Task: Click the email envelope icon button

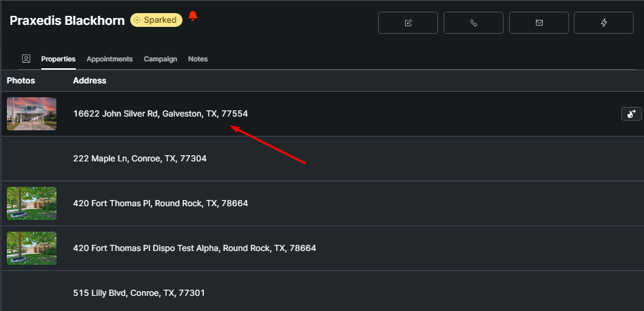Action: pos(539,23)
